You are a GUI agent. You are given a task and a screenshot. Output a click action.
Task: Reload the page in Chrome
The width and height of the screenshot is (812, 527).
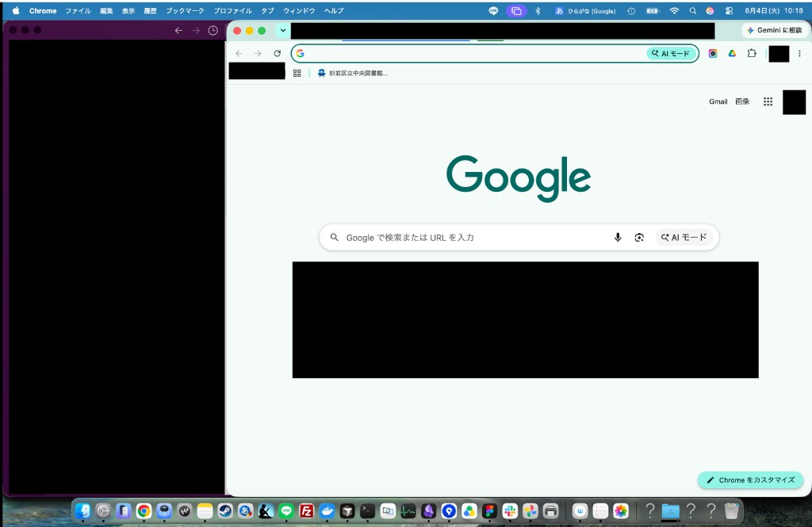click(277, 53)
